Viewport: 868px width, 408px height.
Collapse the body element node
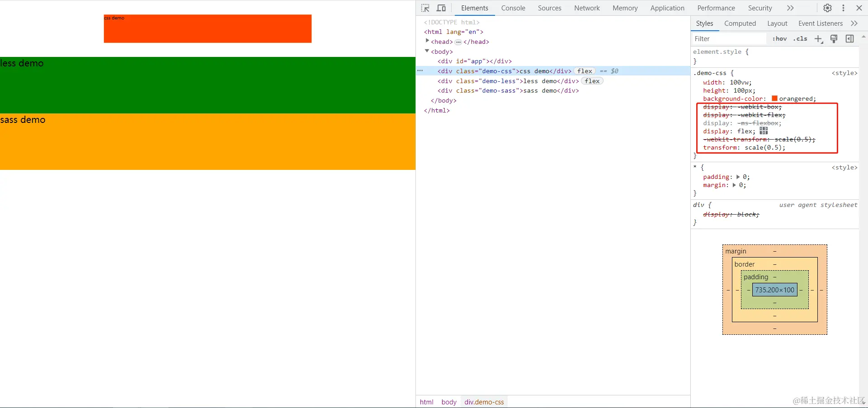[x=427, y=51]
